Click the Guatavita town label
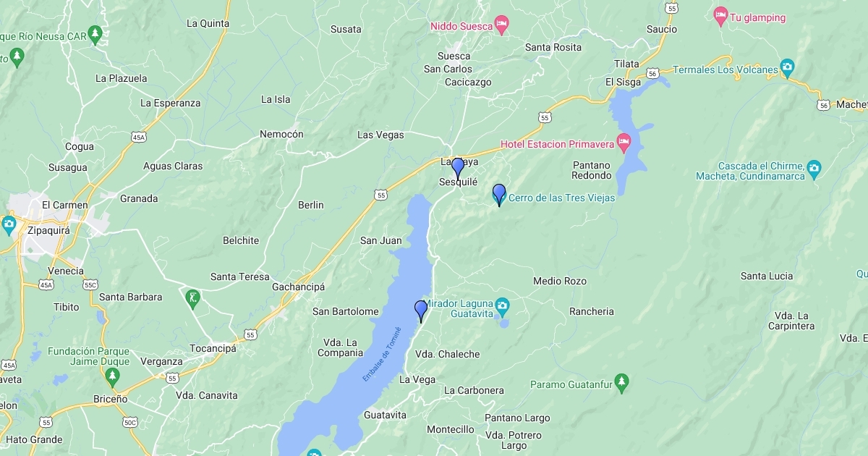Image resolution: width=868 pixels, height=456 pixels. (385, 415)
